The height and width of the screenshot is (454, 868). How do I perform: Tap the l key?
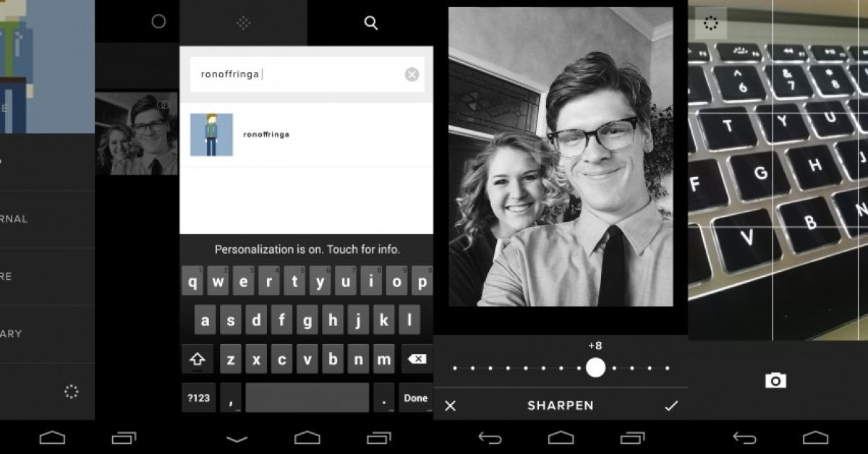coord(409,320)
